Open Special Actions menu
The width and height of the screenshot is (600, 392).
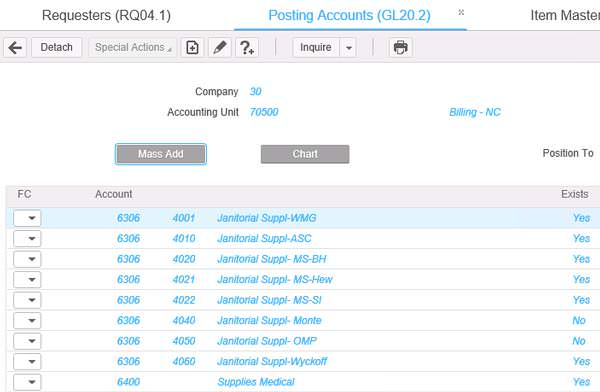(133, 47)
